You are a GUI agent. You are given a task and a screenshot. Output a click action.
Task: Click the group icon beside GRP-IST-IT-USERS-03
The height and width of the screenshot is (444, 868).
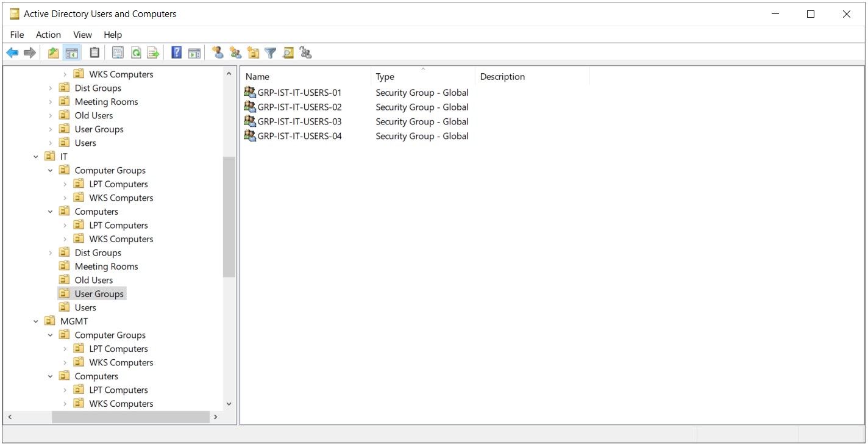coord(250,121)
